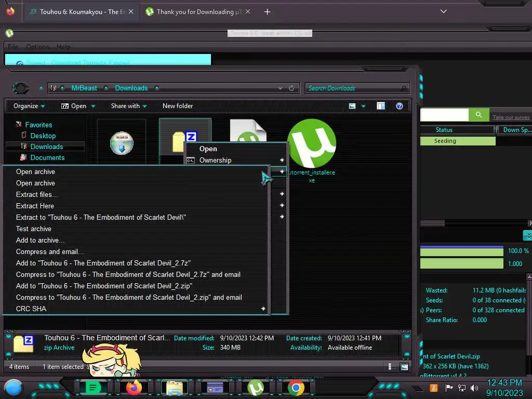The width and height of the screenshot is (532, 399).
Task: Refresh the Downloads folder view
Action: [x=291, y=88]
